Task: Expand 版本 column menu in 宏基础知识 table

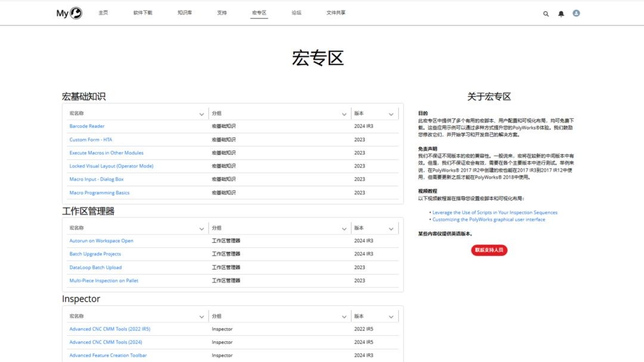Action: (x=391, y=115)
